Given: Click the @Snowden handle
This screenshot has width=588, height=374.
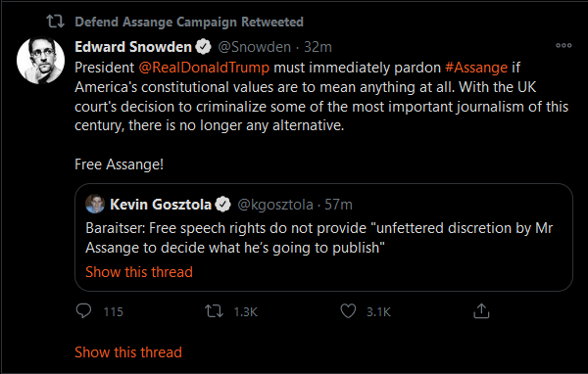Looking at the screenshot, I should [254, 47].
